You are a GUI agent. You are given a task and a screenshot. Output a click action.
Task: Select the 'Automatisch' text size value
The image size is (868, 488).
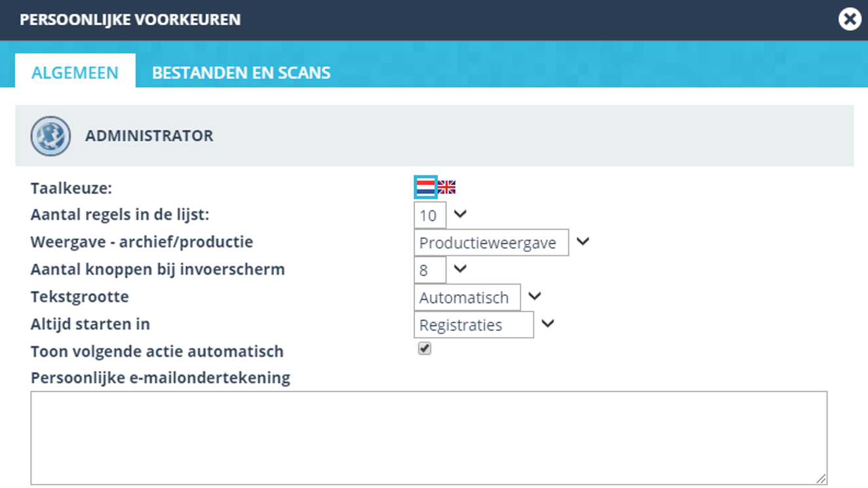(467, 296)
